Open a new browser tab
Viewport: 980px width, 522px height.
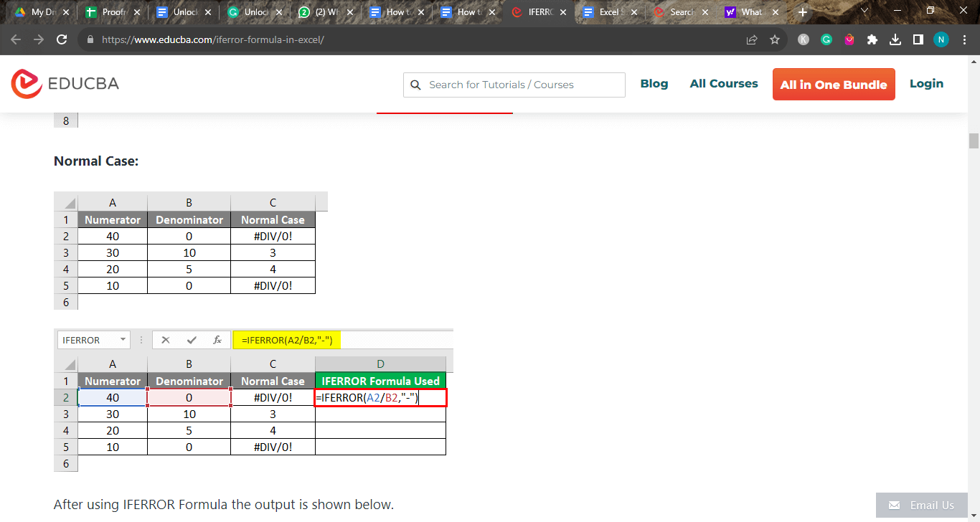(x=803, y=12)
